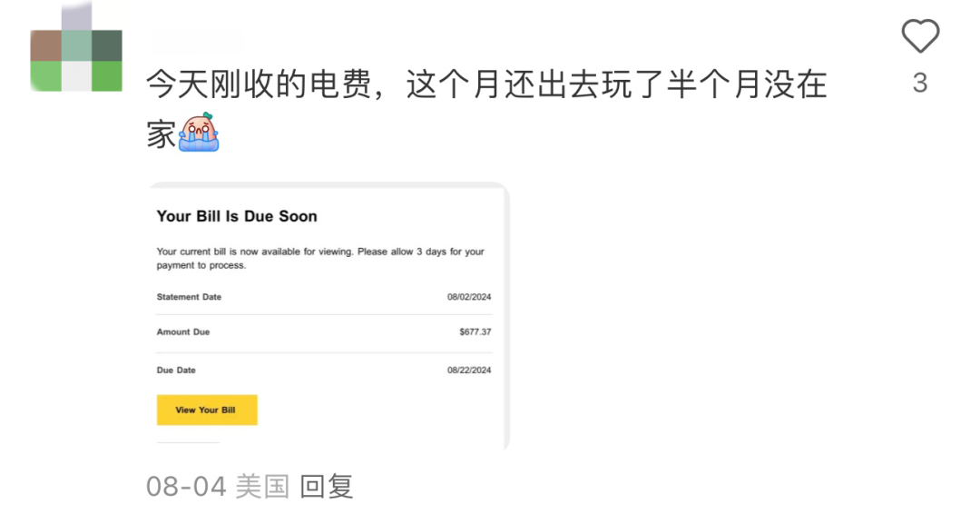Click the Your Bill Is Due Soon heading

point(237,216)
